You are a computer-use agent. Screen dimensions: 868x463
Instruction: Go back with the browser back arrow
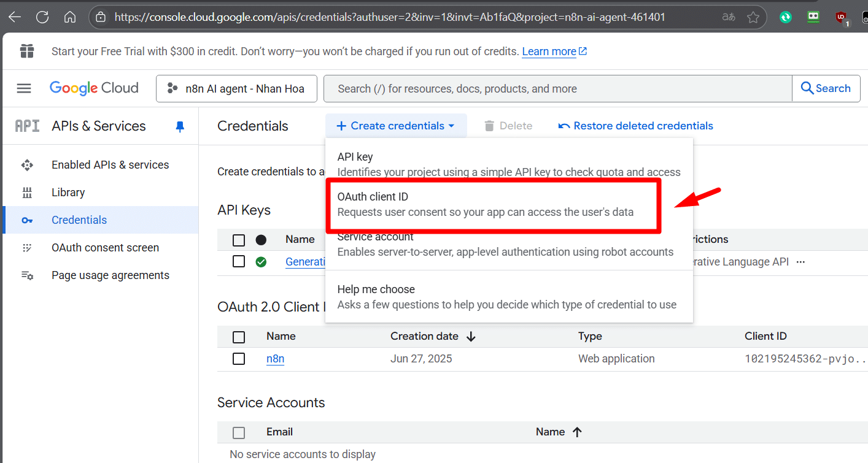(x=15, y=17)
